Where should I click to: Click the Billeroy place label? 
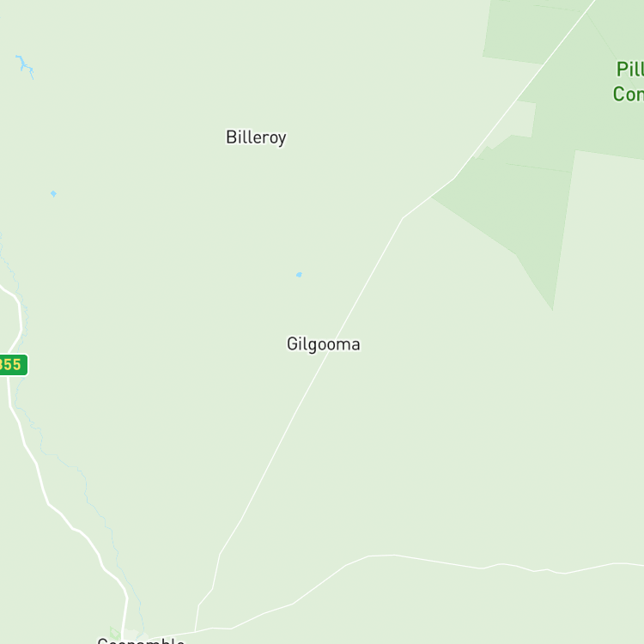[256, 137]
